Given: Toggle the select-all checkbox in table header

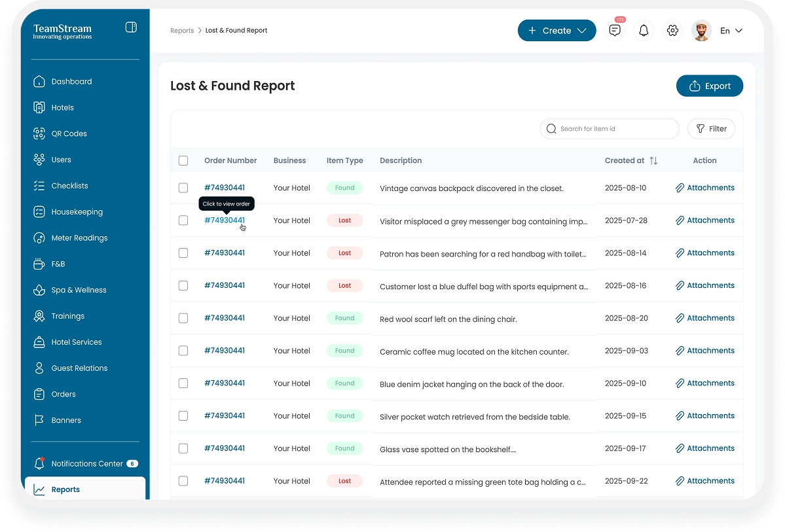Looking at the screenshot, I should [x=183, y=160].
